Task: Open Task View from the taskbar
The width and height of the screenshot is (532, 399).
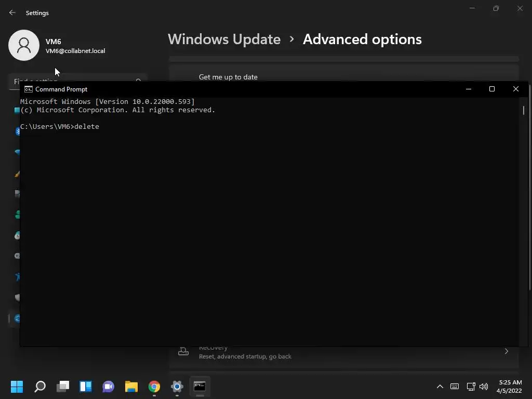Action: (63, 387)
